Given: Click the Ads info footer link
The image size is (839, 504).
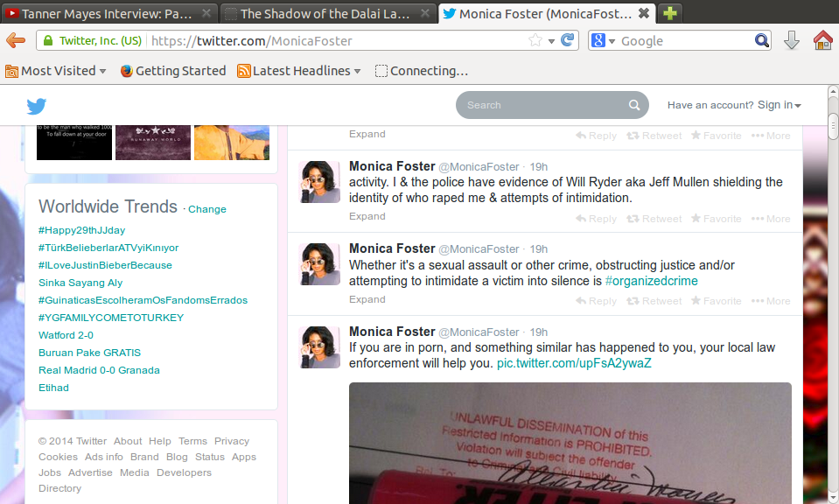Looking at the screenshot, I should point(104,457).
